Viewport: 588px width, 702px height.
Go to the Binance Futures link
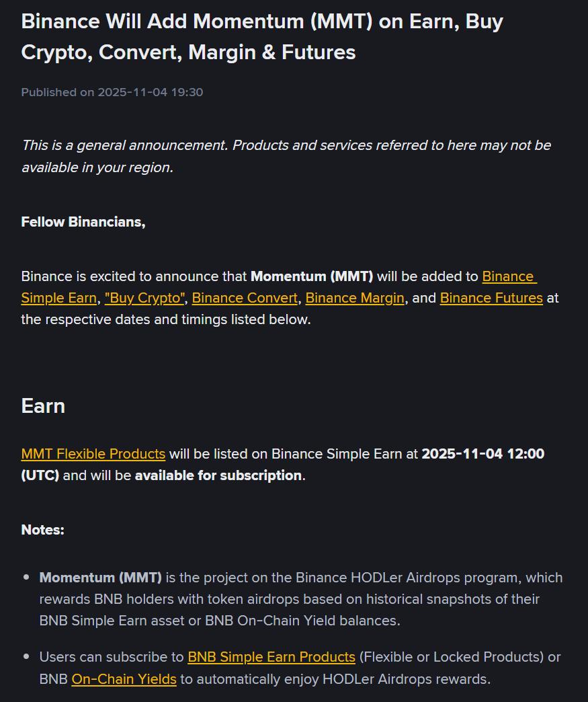tap(491, 298)
